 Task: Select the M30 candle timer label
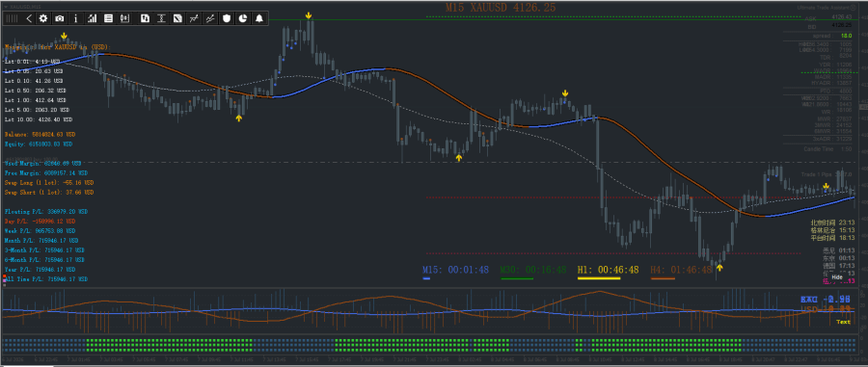533,270
